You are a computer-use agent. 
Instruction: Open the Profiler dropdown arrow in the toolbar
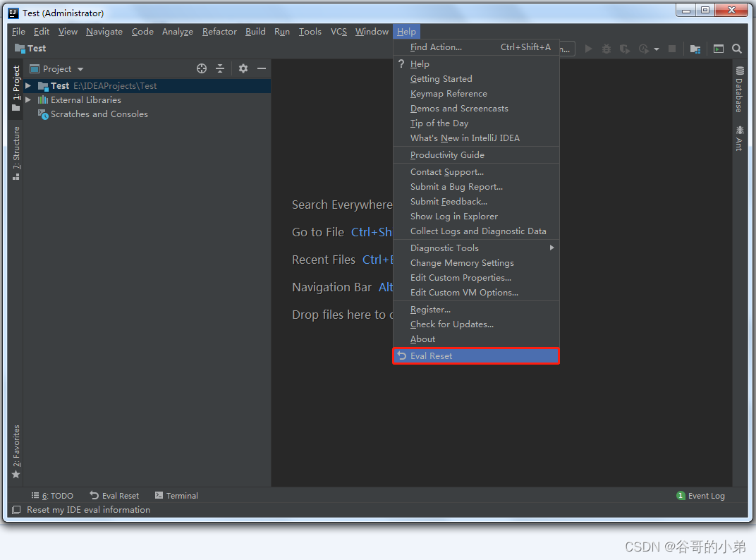[656, 49]
